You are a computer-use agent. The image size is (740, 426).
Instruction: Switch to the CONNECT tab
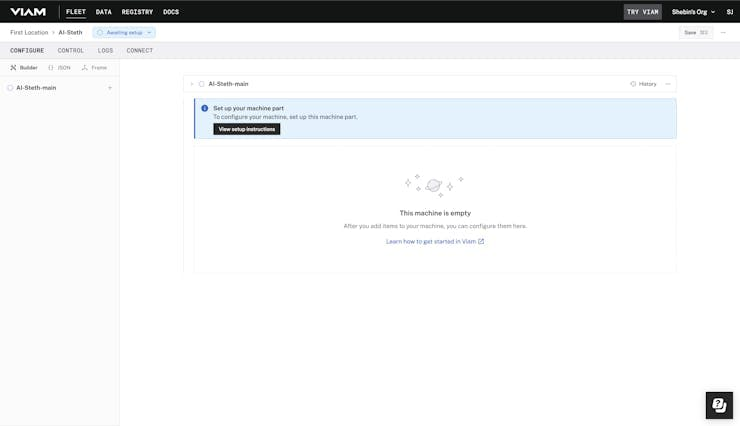(140, 50)
